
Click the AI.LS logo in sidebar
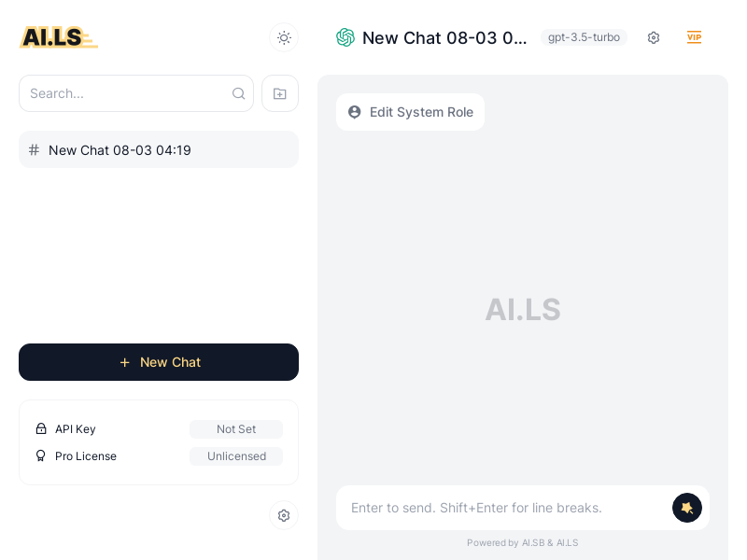[x=59, y=37]
